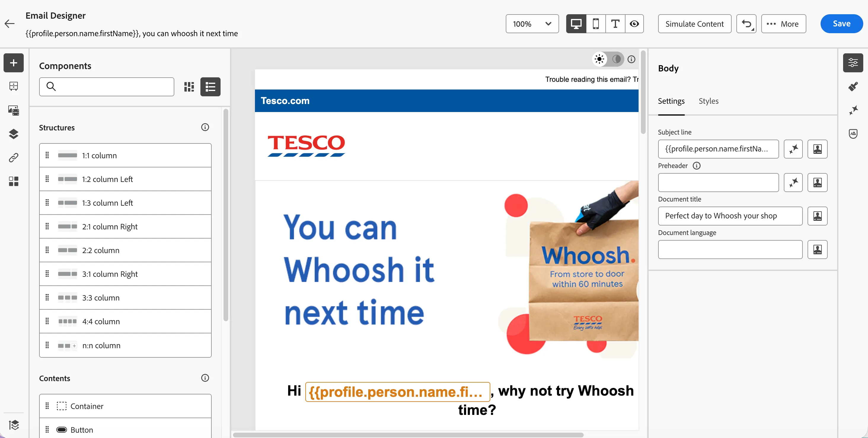Open the add components plus icon
Image resolution: width=868 pixels, height=438 pixels.
pos(13,63)
